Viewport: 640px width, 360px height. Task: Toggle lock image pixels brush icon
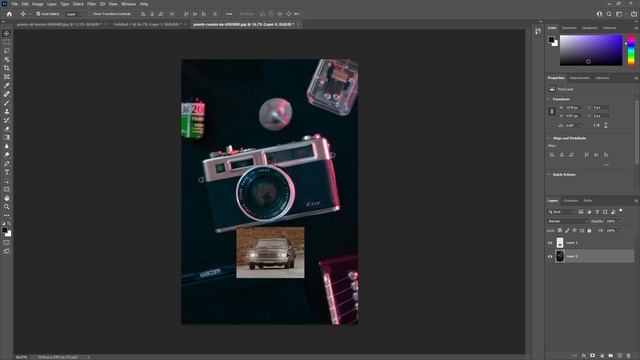(567, 231)
